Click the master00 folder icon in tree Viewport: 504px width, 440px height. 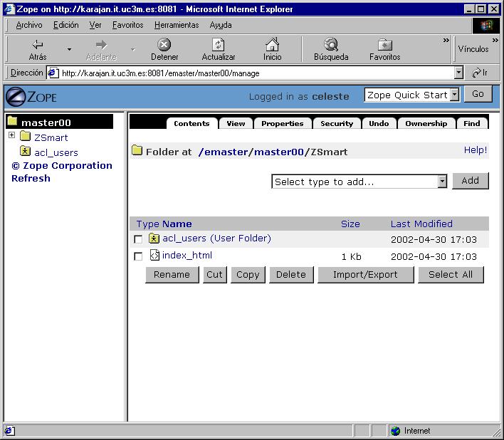point(12,121)
